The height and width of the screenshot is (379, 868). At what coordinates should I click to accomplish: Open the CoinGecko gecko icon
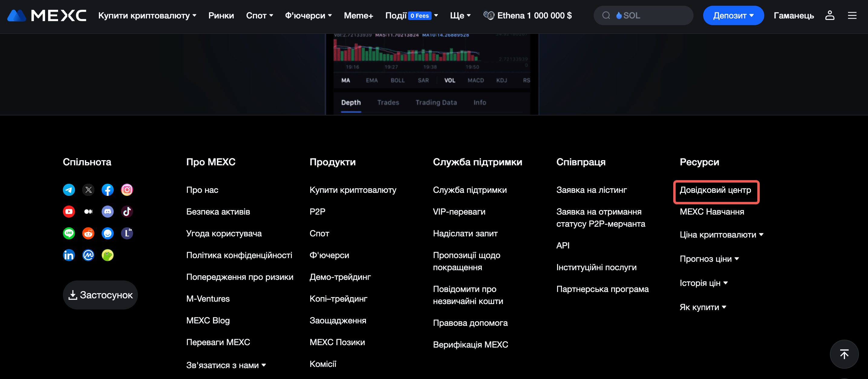(107, 255)
